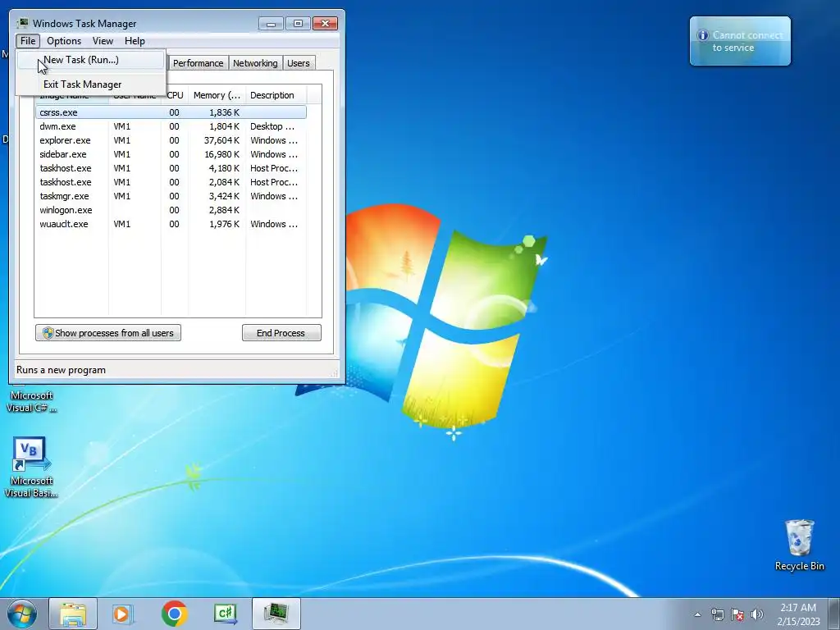Click the Task Manager taskbar button
840x630 pixels.
pos(276,614)
